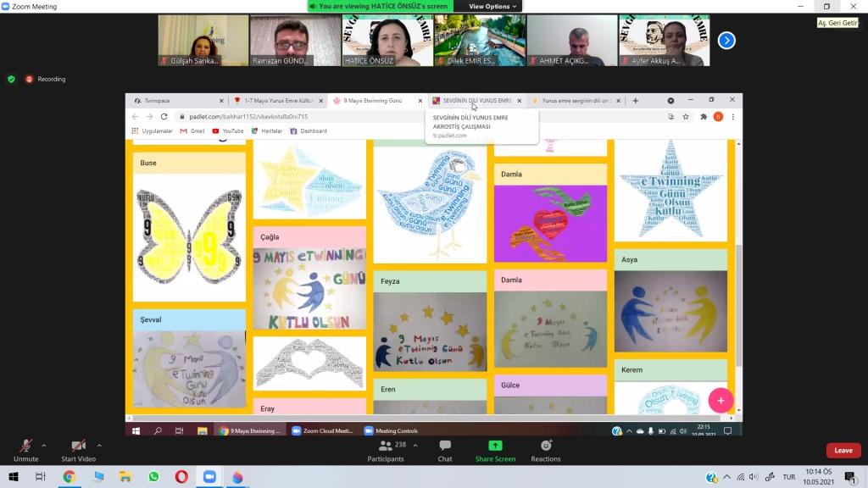Image resolution: width=868 pixels, height=488 pixels.
Task: Open the Reactions menu
Action: pos(546,450)
